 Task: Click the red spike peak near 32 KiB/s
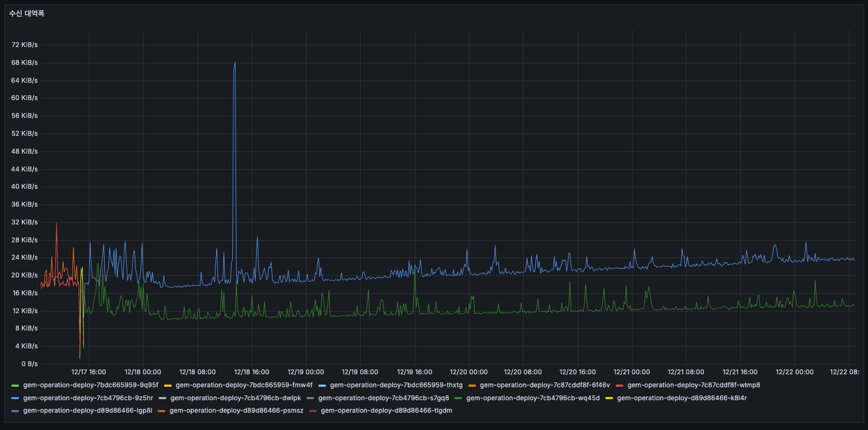(56, 223)
